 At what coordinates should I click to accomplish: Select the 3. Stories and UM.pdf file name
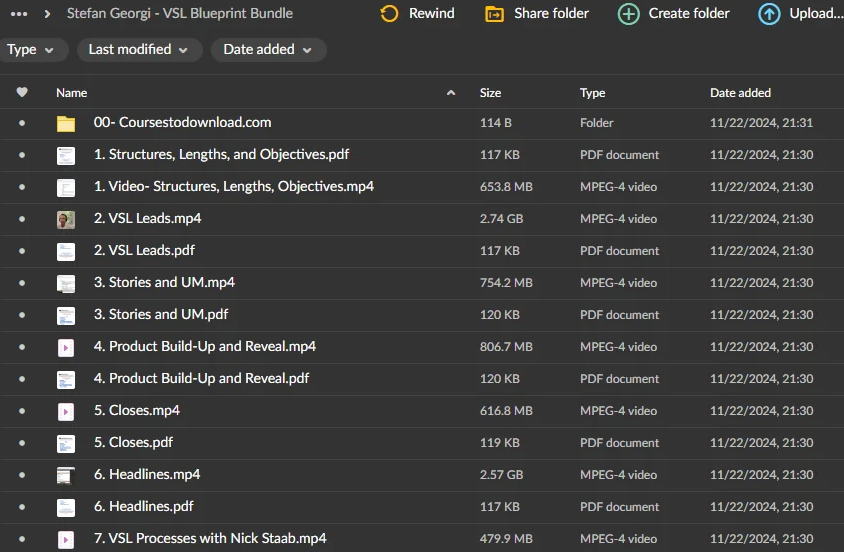[x=161, y=314]
